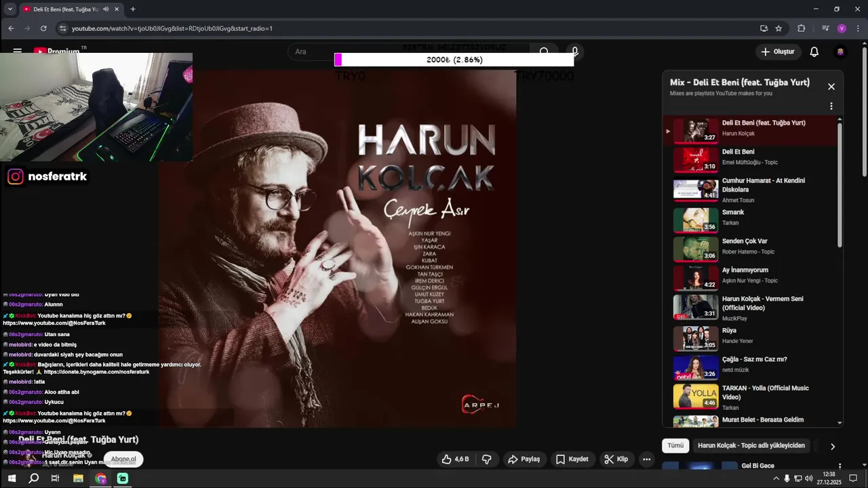Click the Harun Kolçak album art video
The height and width of the screenshot is (488, 868).
[338, 249]
